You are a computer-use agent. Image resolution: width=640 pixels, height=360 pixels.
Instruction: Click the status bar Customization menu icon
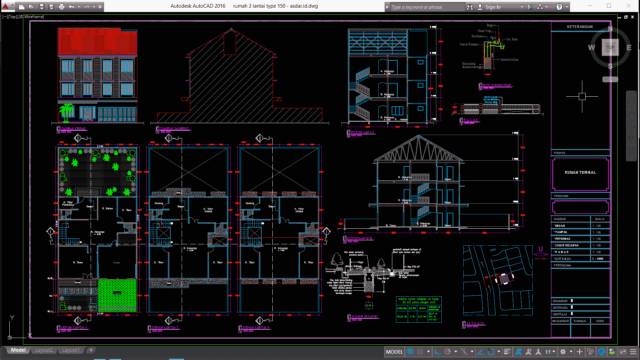click(633, 352)
